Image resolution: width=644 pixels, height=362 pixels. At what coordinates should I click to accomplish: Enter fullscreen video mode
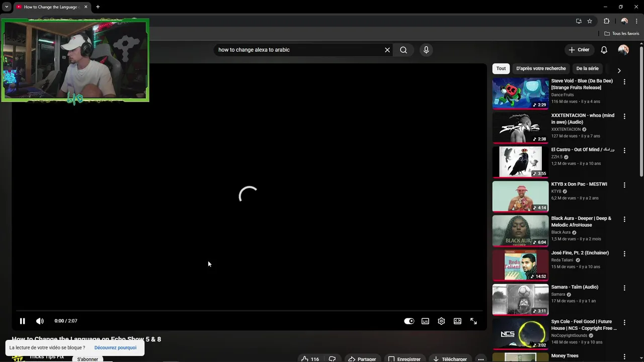coord(473,321)
